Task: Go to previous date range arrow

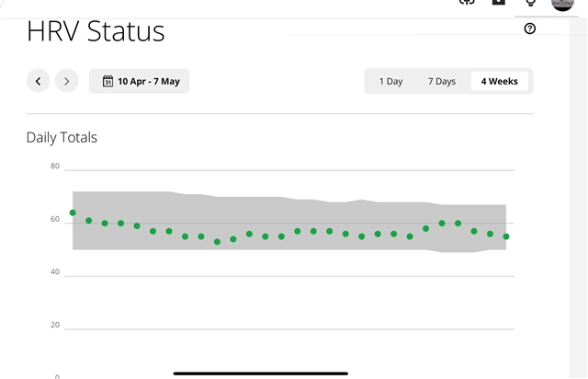Action: click(x=38, y=81)
